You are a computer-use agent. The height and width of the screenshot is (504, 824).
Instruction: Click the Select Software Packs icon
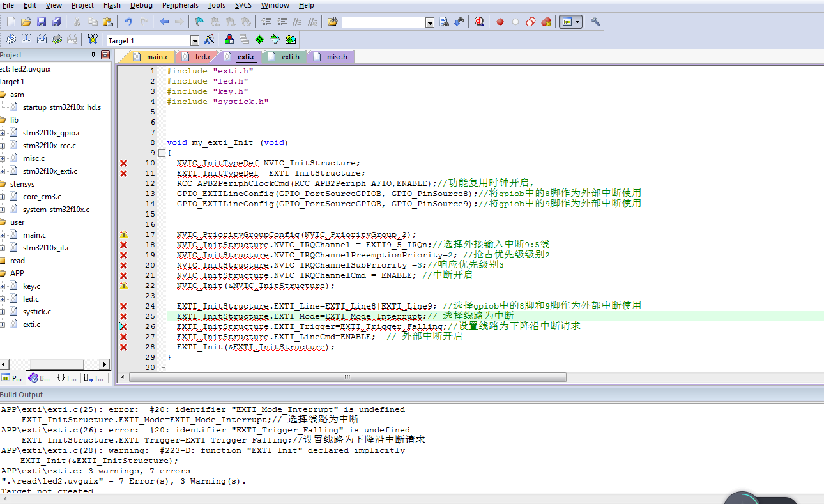[275, 40]
